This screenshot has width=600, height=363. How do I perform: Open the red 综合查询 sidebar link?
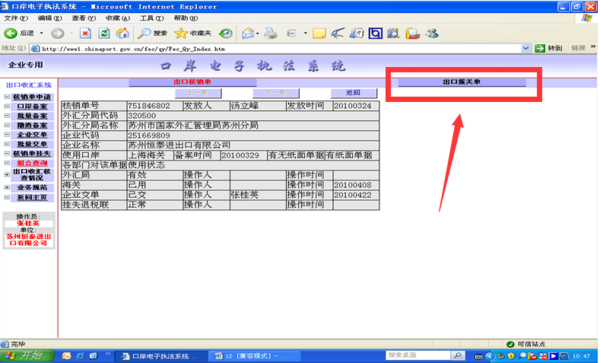[x=32, y=163]
